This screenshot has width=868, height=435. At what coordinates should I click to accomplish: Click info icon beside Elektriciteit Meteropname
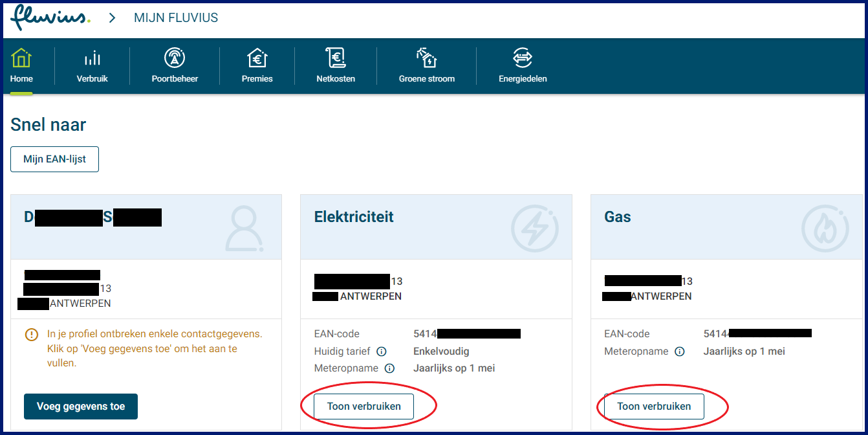tap(389, 368)
